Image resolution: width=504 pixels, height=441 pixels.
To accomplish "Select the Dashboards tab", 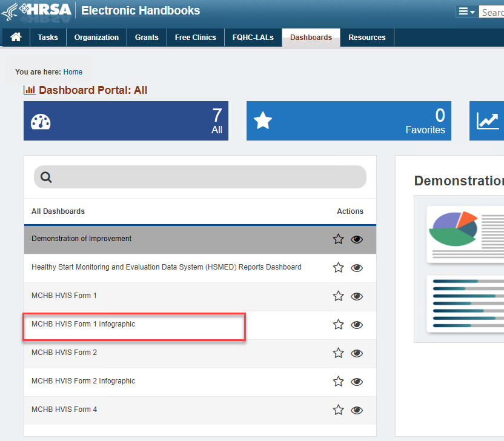I will pyautogui.click(x=311, y=38).
